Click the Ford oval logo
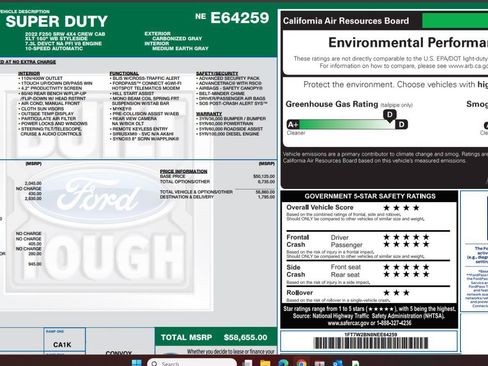 (x=98, y=197)
